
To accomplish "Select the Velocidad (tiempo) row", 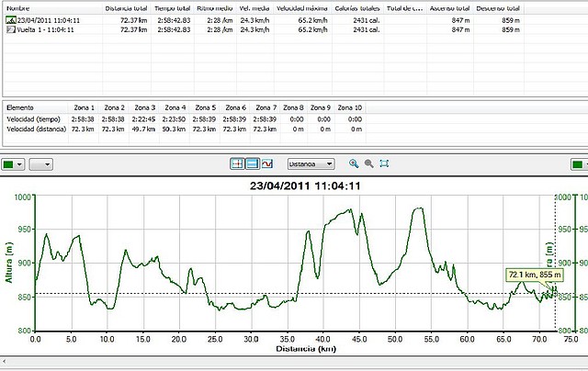I will tap(185, 119).
